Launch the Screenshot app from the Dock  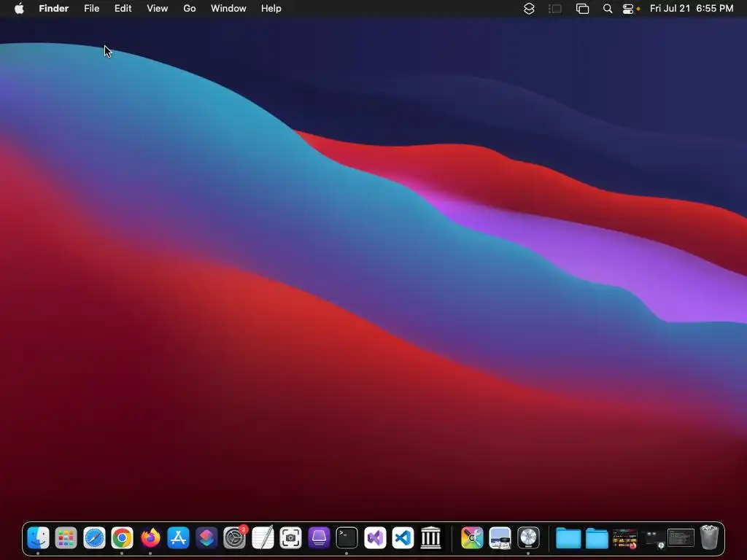point(290,538)
